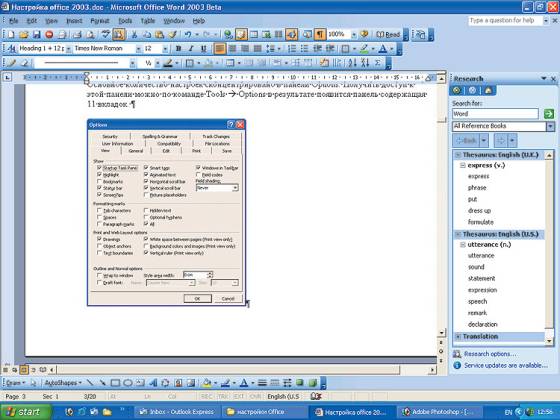Image resolution: width=560 pixels, height=420 pixels.
Task: Toggle Show/Hide paragraph marks button
Action: coord(320,35)
